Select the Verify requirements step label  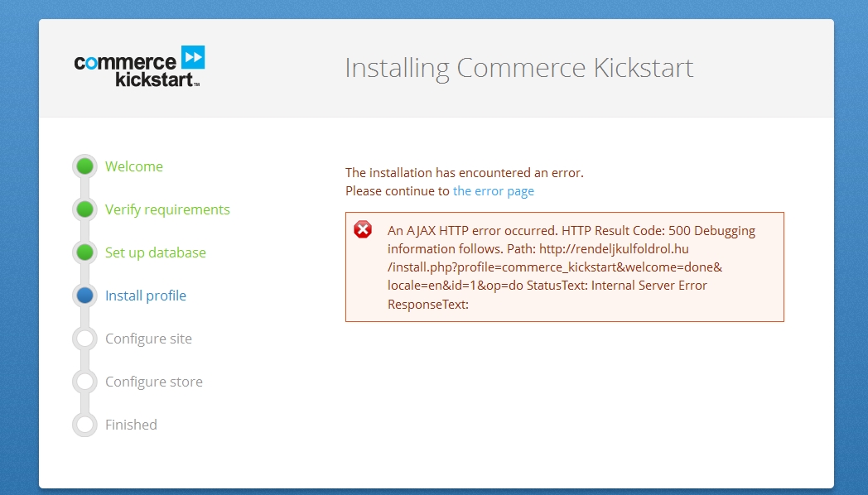click(167, 209)
